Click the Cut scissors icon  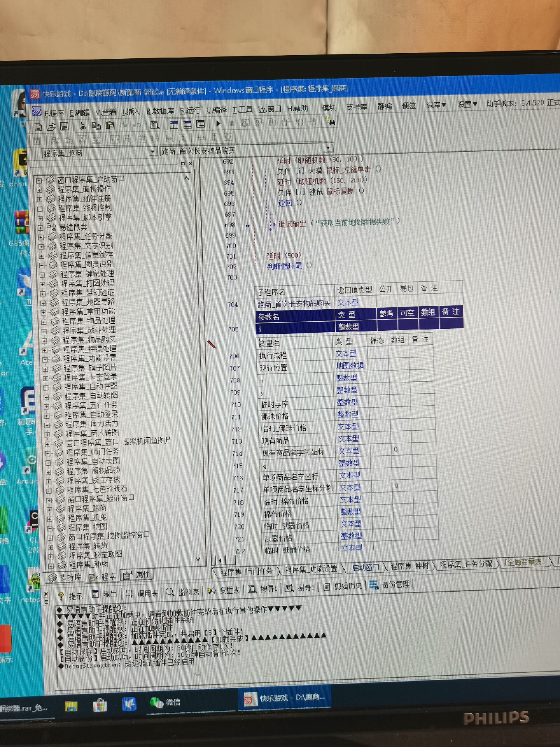(x=83, y=126)
